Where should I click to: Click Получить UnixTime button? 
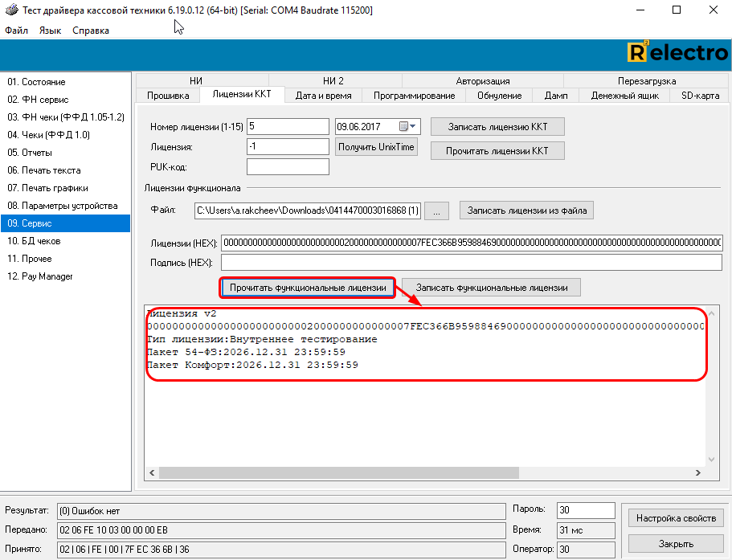point(376,147)
